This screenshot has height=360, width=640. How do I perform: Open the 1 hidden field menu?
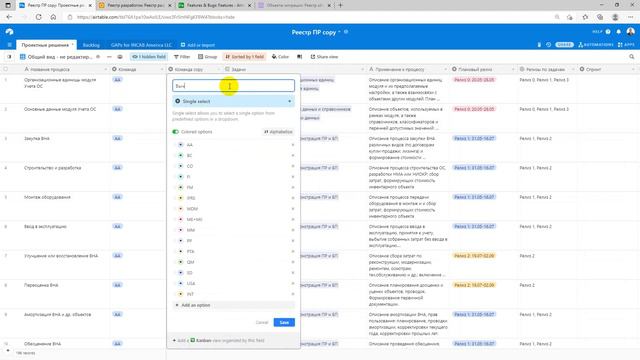(149, 57)
